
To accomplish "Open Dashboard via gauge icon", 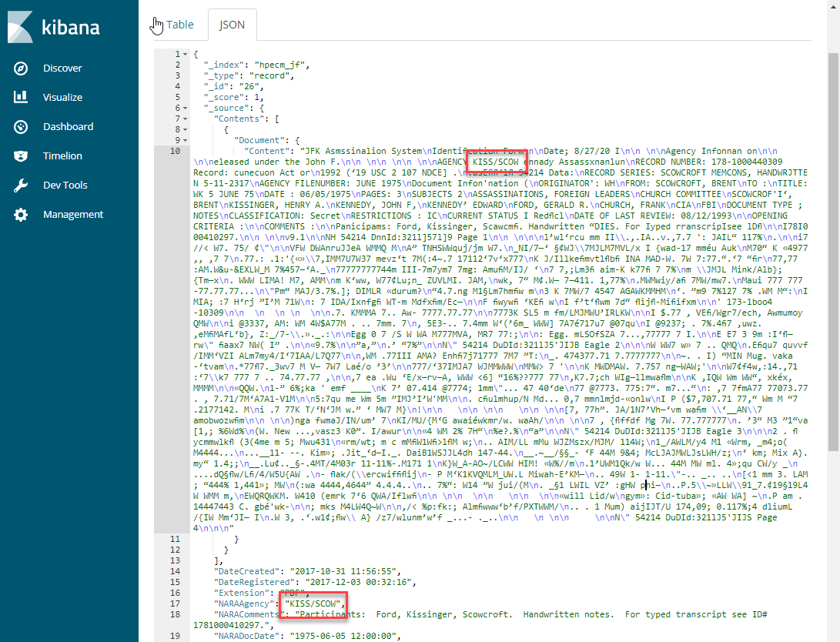I will pos(21,127).
